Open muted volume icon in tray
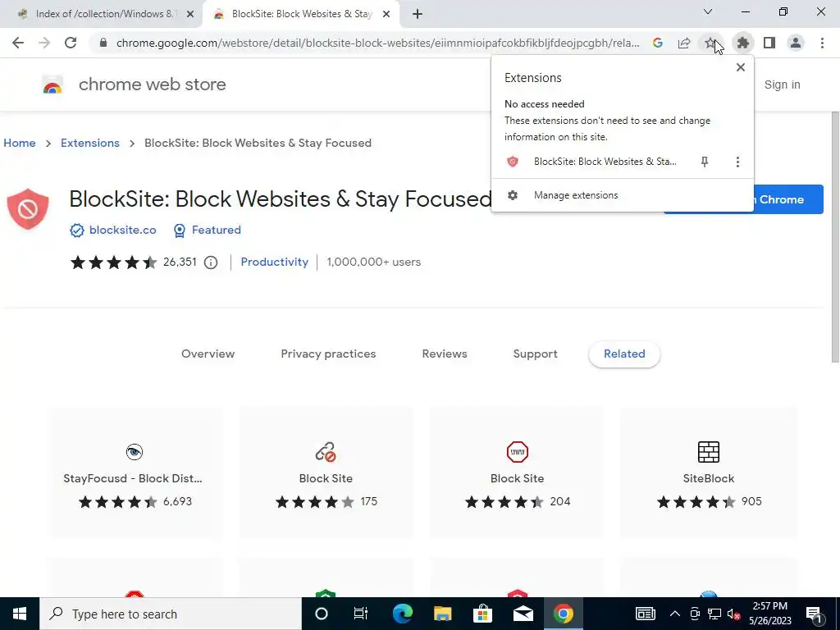Image resolution: width=840 pixels, height=630 pixels. pyautogui.click(x=734, y=614)
